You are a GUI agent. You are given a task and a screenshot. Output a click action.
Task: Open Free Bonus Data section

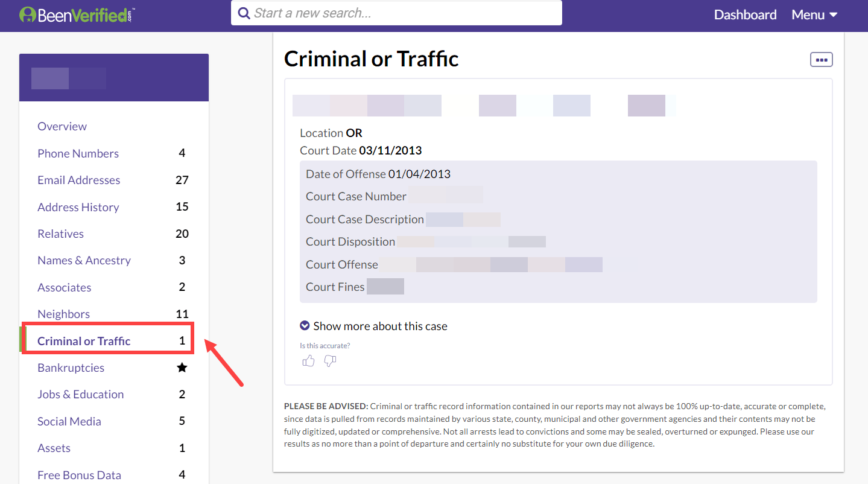(79, 475)
